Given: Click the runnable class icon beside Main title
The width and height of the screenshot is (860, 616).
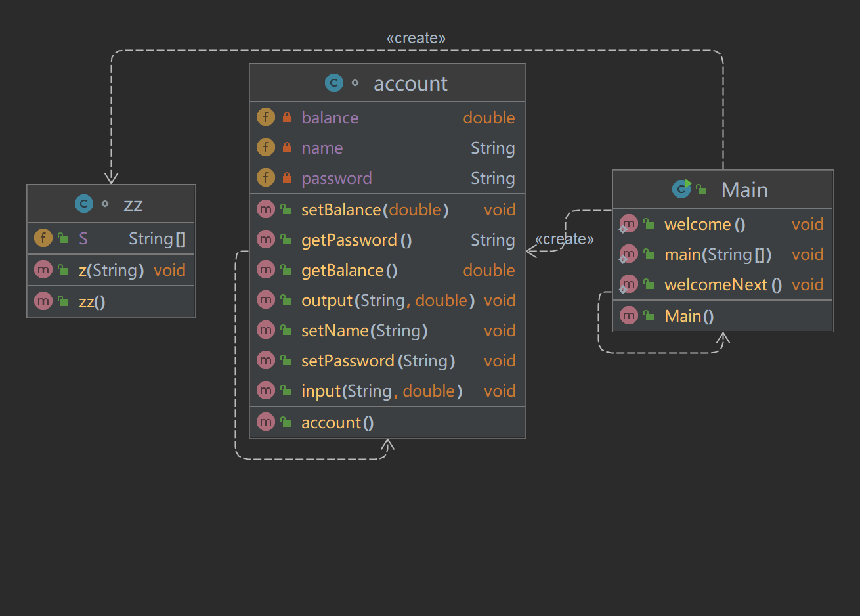Looking at the screenshot, I should [681, 189].
